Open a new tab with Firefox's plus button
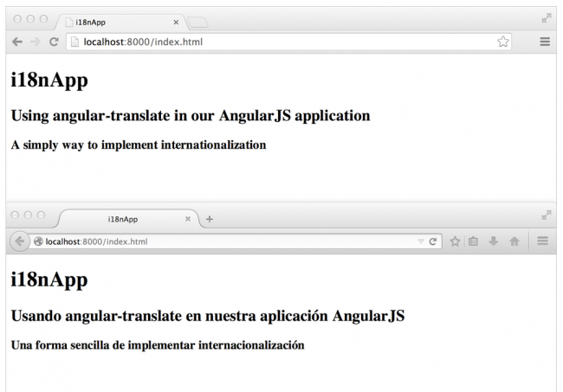563x392 pixels. pyautogui.click(x=210, y=219)
